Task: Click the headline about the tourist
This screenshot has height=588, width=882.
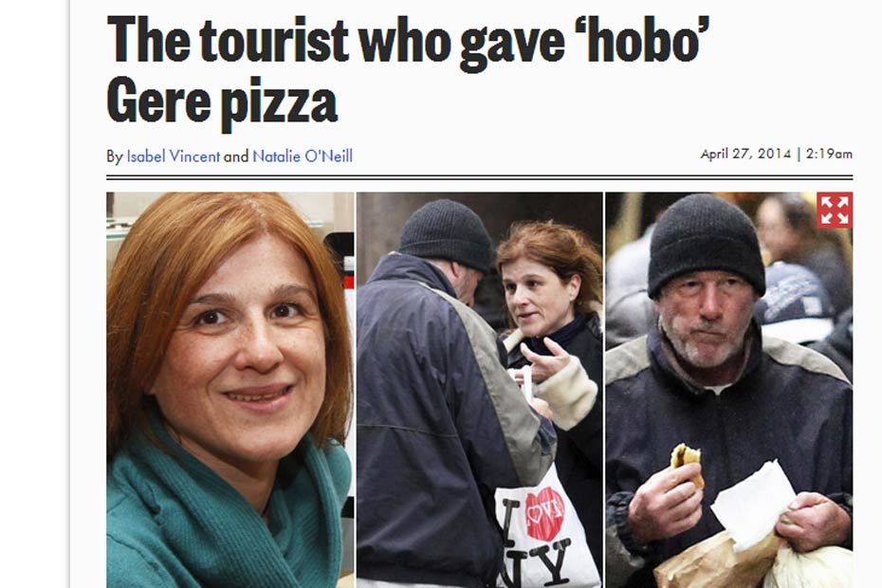Action: [408, 70]
